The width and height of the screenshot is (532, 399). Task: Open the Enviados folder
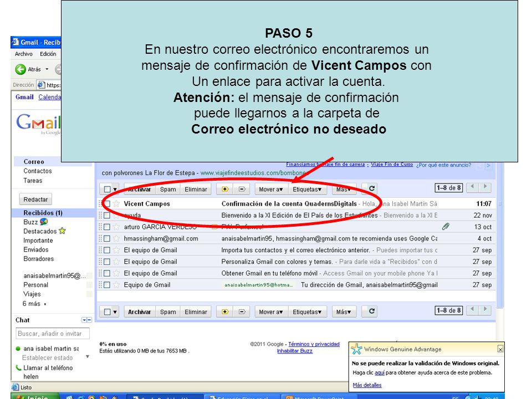[x=36, y=249]
